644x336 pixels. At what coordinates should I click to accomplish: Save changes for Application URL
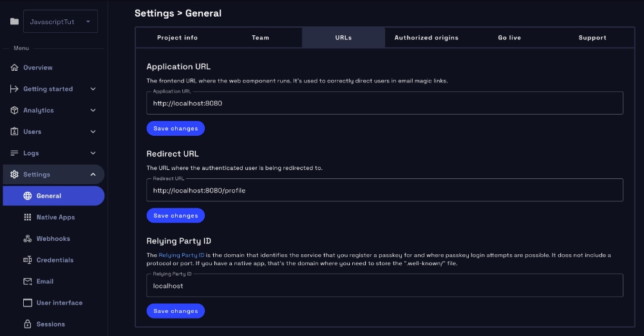click(x=175, y=129)
